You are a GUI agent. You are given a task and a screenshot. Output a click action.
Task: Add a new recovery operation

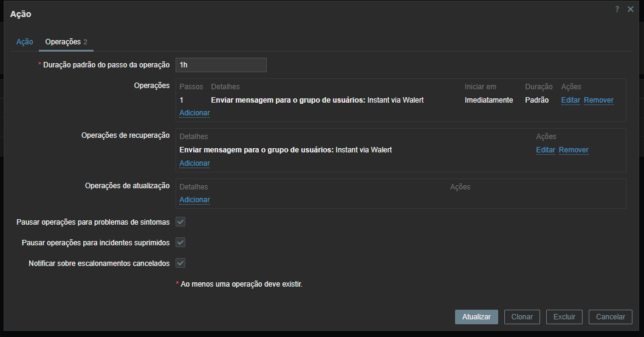click(x=194, y=163)
